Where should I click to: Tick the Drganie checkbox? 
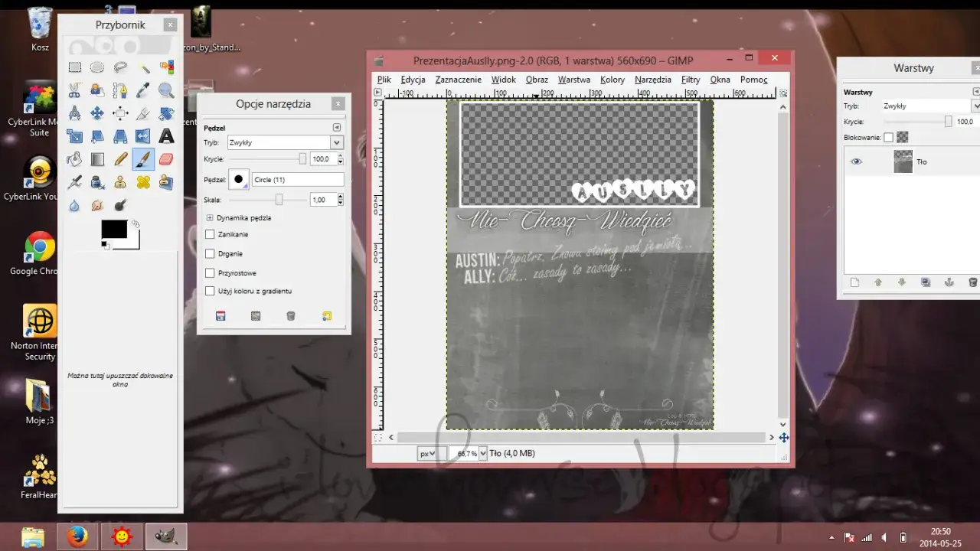coord(210,254)
